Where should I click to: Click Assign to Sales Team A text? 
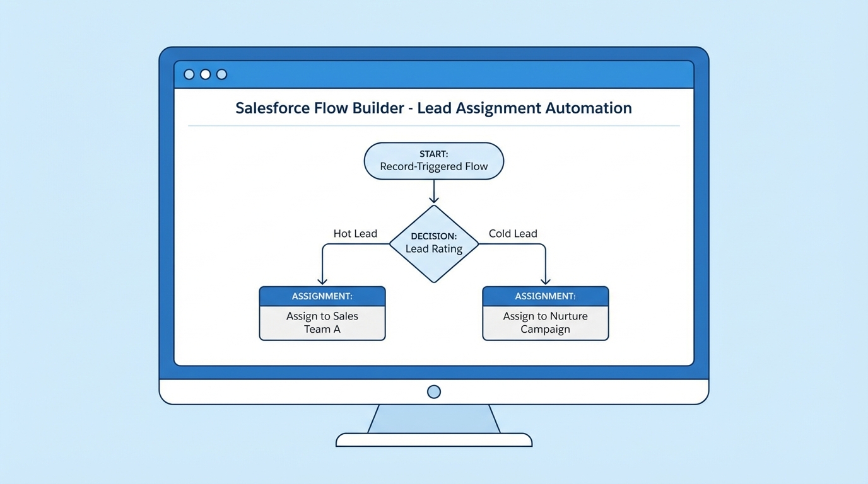pyautogui.click(x=322, y=323)
